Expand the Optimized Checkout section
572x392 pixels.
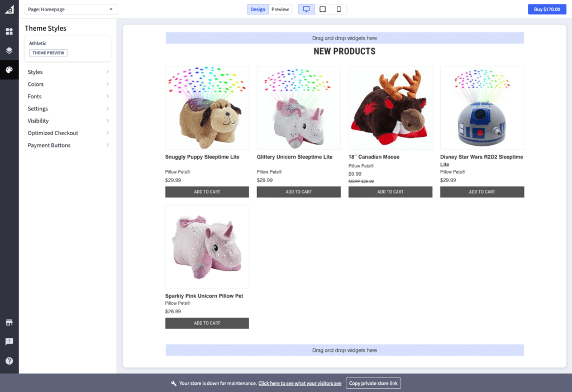pos(68,133)
